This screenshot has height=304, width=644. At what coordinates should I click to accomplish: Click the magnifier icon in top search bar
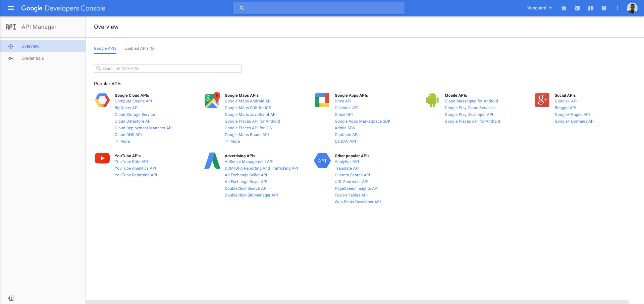[x=242, y=8]
